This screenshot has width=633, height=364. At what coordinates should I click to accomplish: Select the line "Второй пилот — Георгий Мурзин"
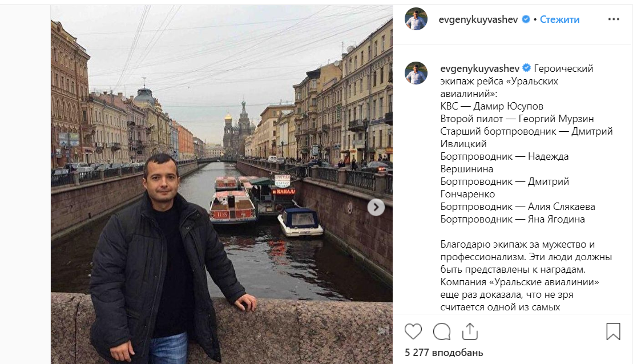click(x=517, y=119)
